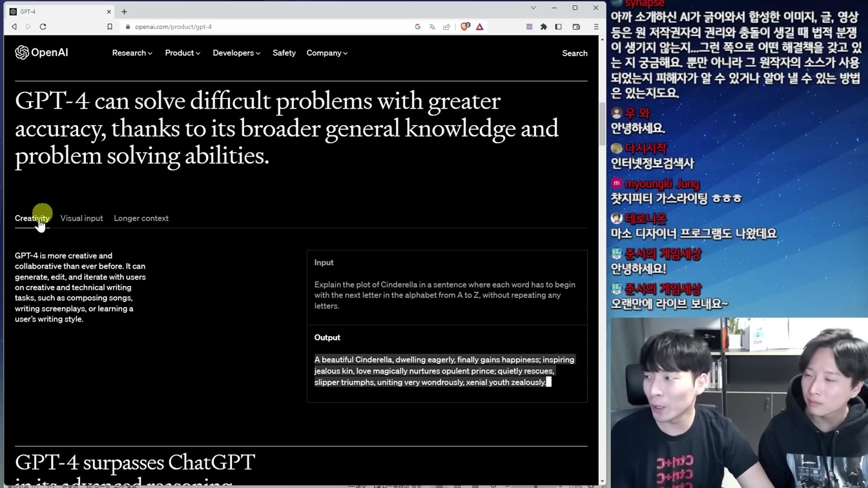The image size is (868, 488).
Task: Click the page vertical scrollbar thumb
Action: (x=603, y=123)
